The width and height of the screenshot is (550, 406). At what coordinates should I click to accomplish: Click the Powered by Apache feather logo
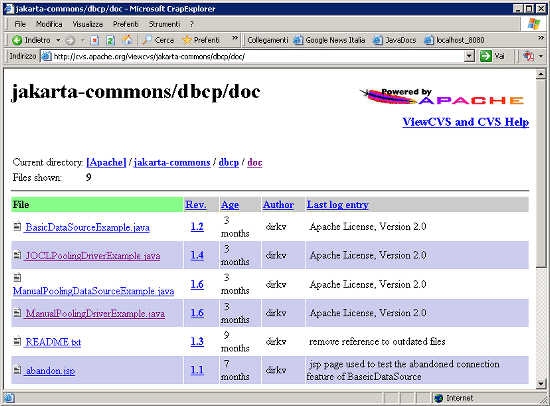(x=442, y=96)
